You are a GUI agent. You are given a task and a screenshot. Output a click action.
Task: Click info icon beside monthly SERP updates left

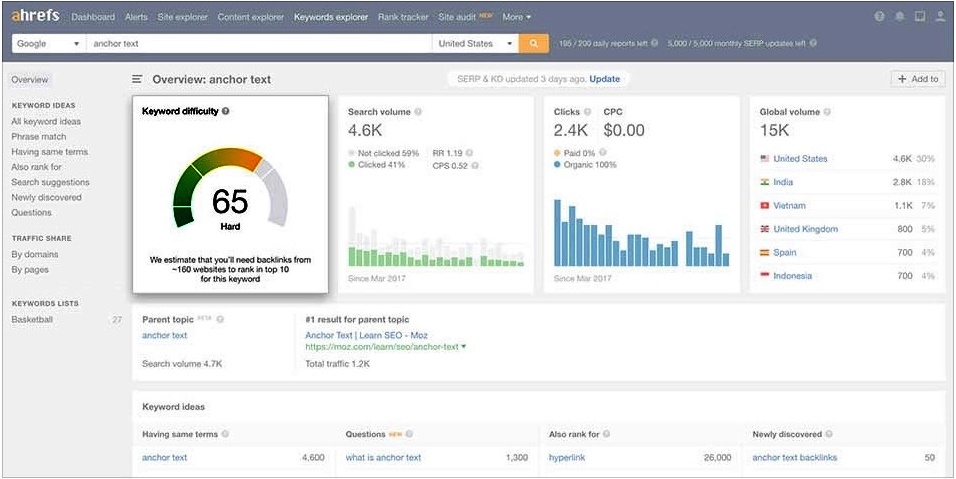coord(813,44)
